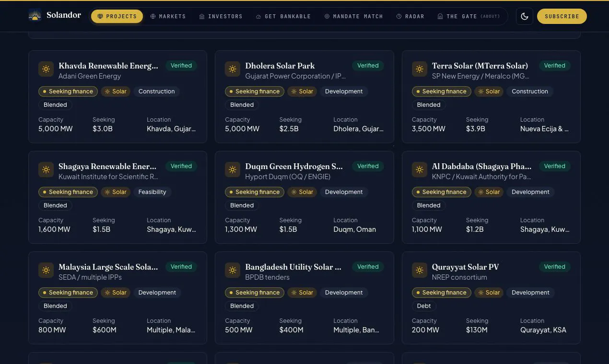
Task: Open the Investors tab
Action: [x=221, y=16]
